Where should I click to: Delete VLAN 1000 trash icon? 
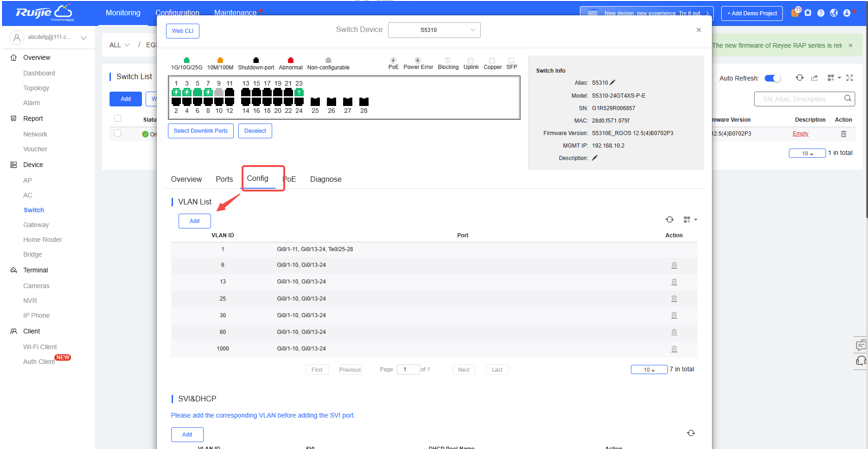674,349
